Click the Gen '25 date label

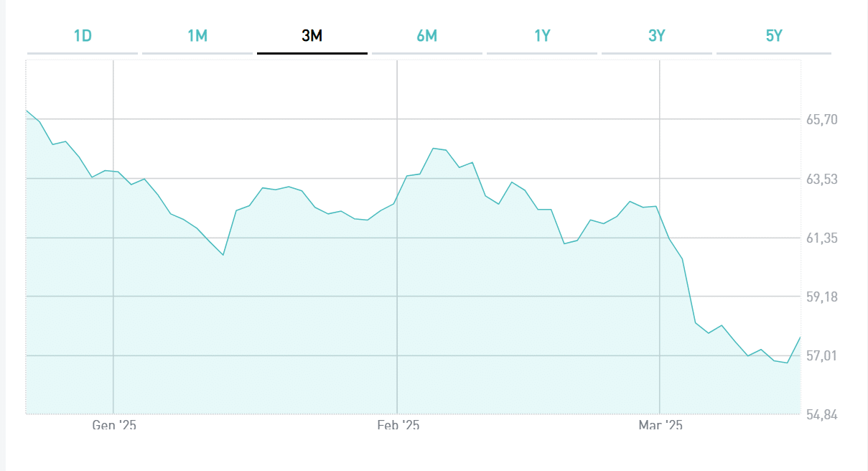[x=114, y=426]
